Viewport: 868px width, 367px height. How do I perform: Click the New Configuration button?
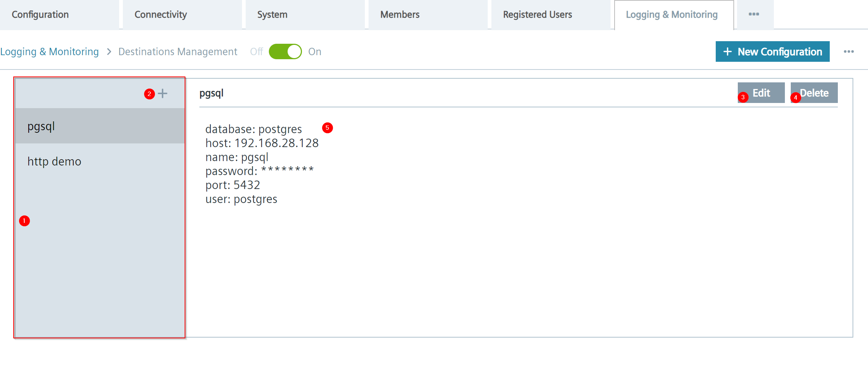coord(772,51)
